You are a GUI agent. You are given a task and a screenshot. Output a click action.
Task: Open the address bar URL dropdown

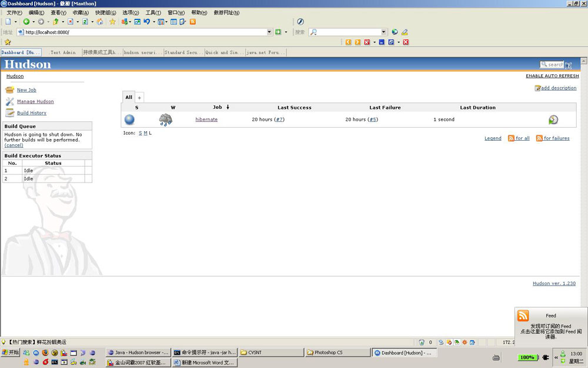pyautogui.click(x=269, y=32)
